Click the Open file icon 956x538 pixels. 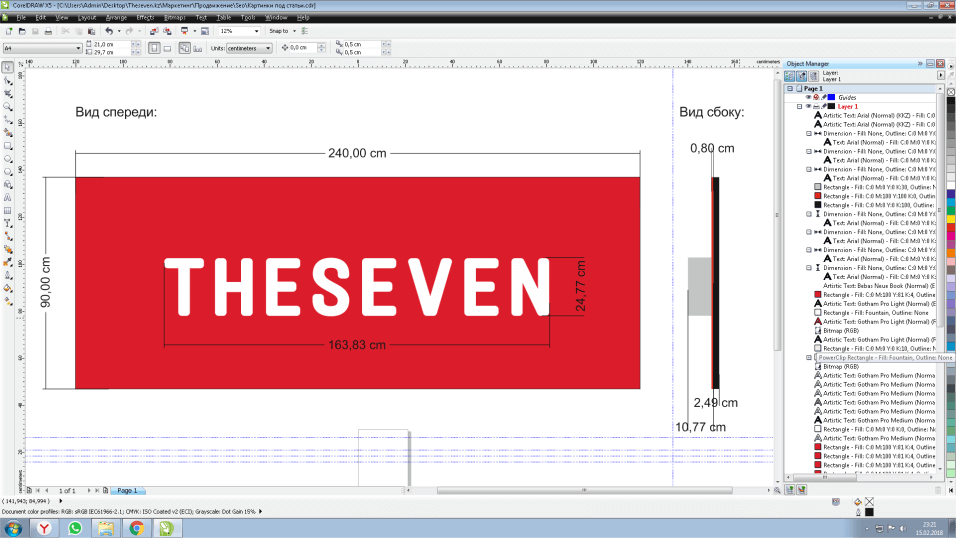[22, 31]
